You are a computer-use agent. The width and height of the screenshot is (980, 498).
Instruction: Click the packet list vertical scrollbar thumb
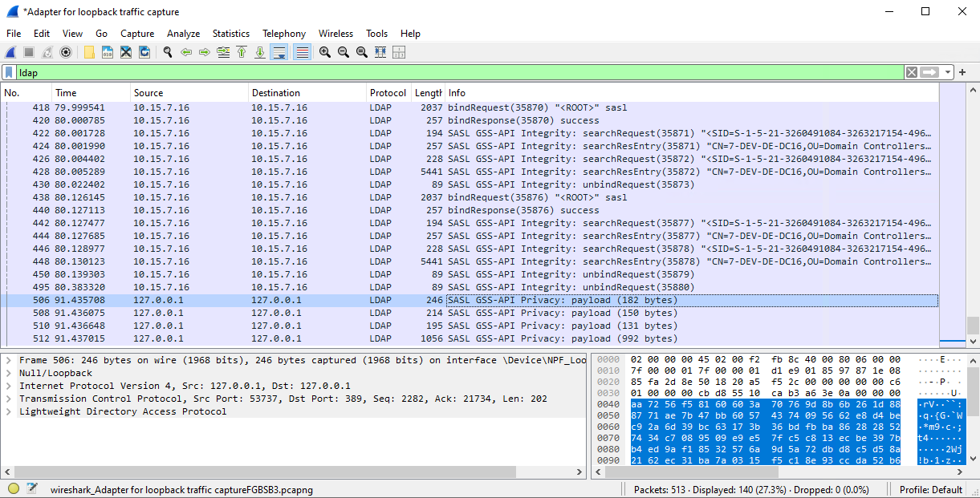(973, 325)
